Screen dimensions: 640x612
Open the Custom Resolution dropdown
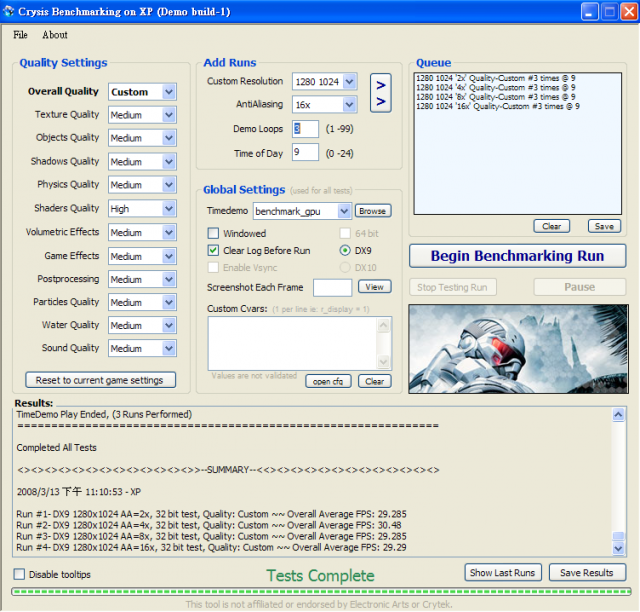349,82
